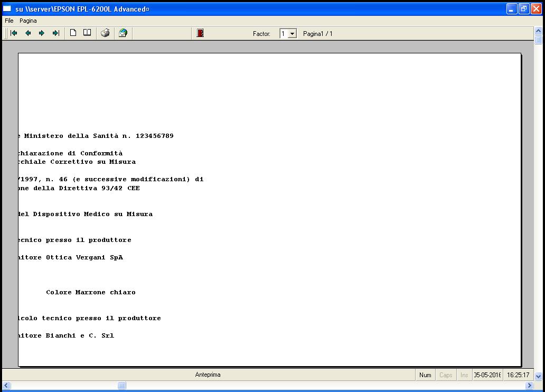Screen dimensions: 545x392
Task: Click the vertical scrollbar down arrow
Action: coord(538,376)
